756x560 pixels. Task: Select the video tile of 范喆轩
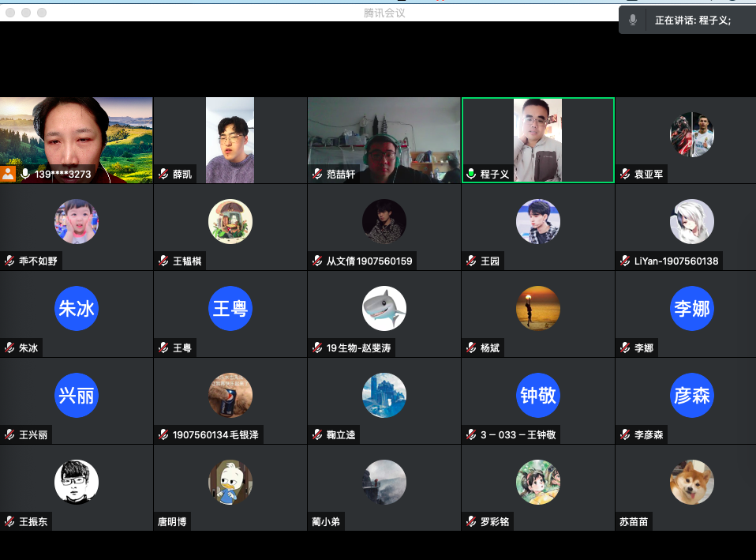(384, 138)
